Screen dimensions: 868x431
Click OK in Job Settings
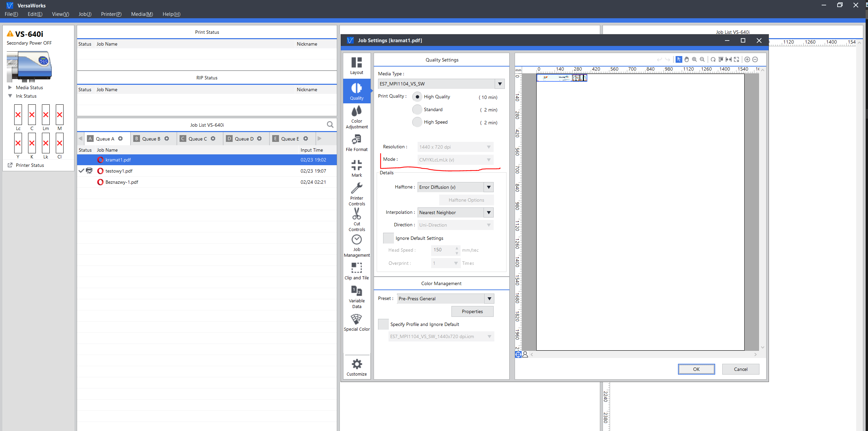696,369
